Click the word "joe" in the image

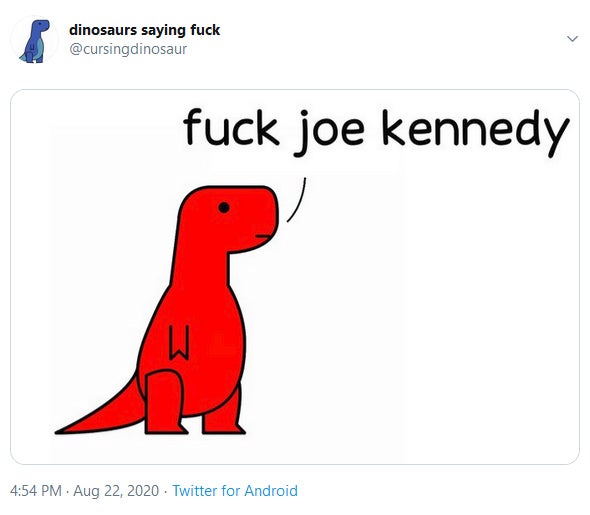[328, 133]
